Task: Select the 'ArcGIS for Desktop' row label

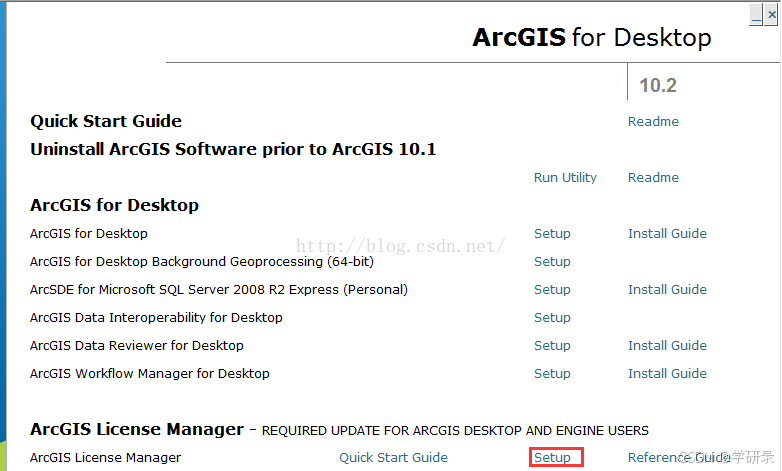Action: (89, 234)
